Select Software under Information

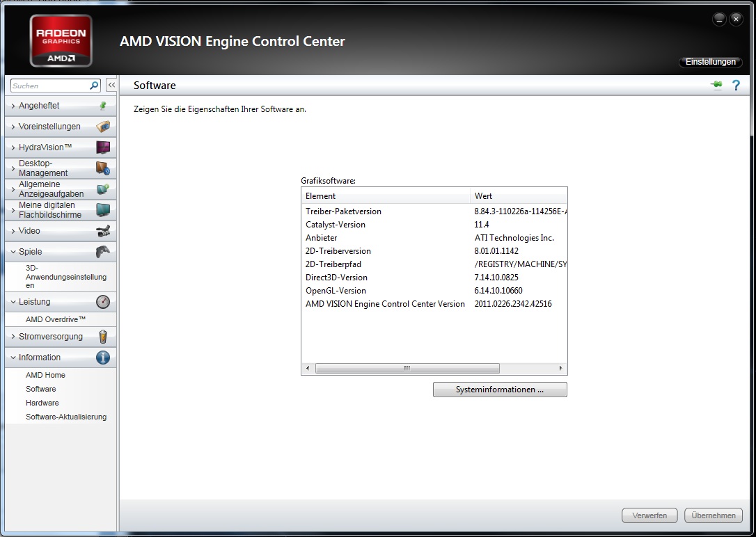40,389
